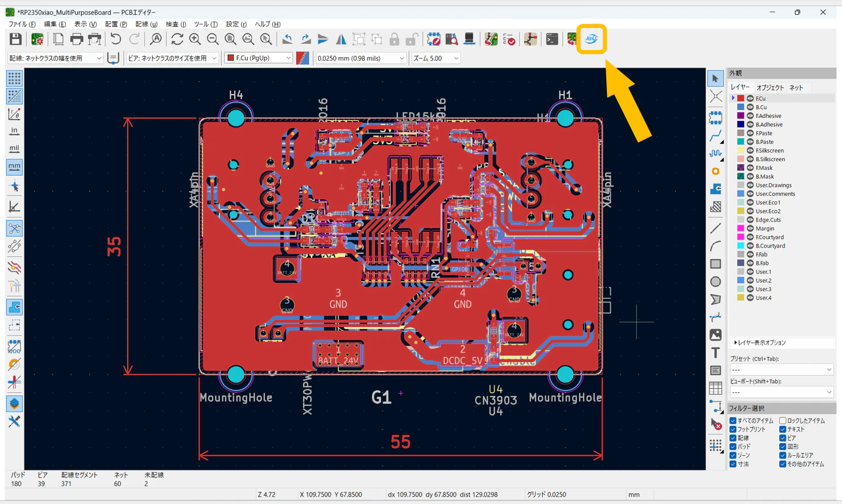Select the Draw Rectangle tool
The width and height of the screenshot is (842, 504).
(x=716, y=264)
